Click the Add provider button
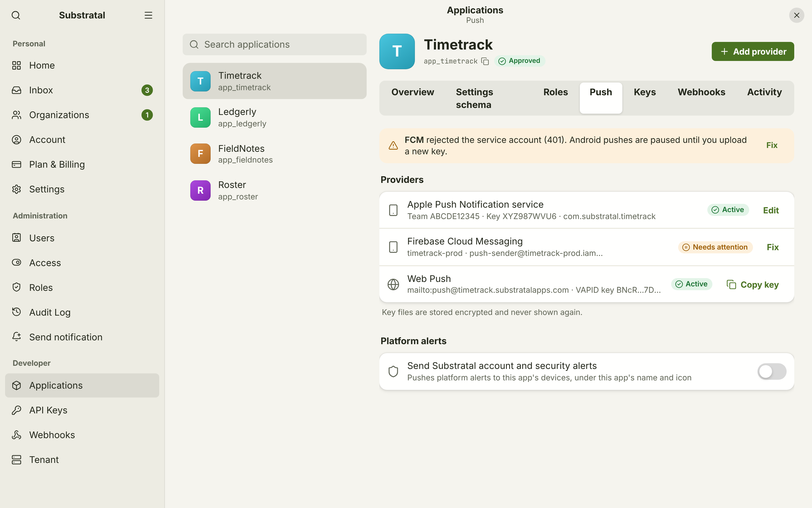 753,51
